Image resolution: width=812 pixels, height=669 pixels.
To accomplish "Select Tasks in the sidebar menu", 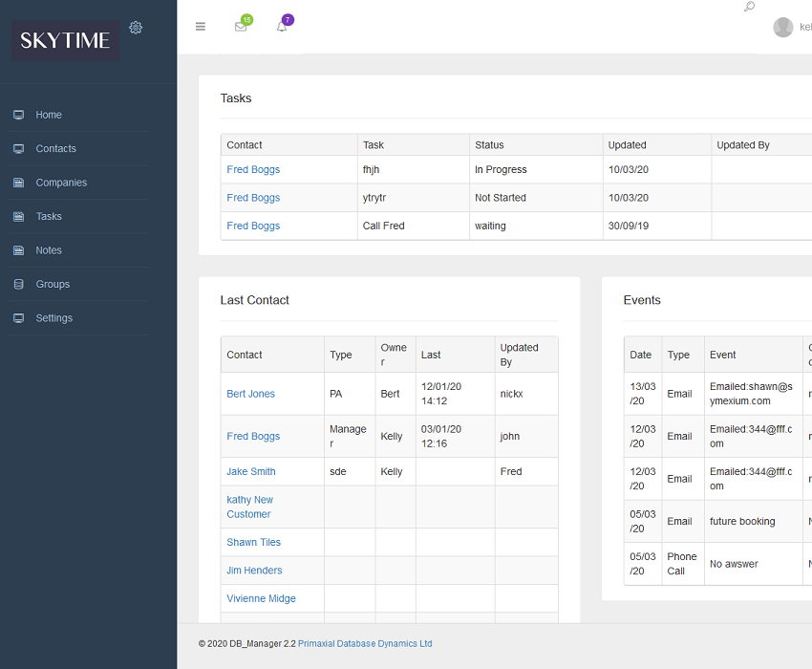I will coord(49,216).
